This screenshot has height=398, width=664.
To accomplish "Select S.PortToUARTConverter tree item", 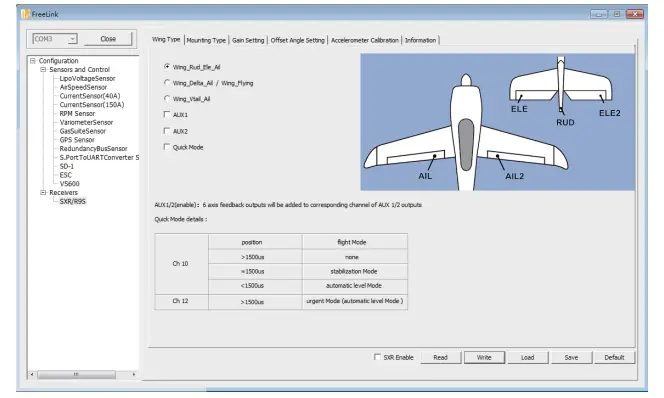I will coord(99,158).
